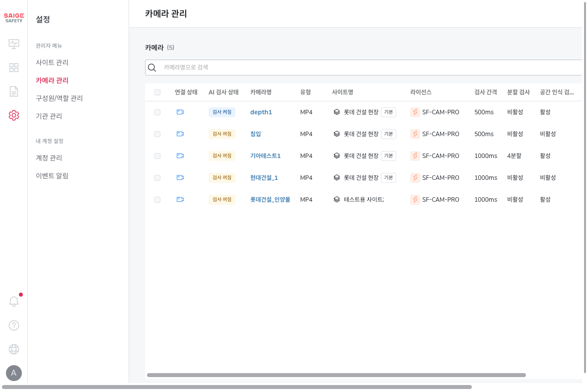Click the license icon in 롯데건설_인양물 row
Image resolution: width=588 pixels, height=391 pixels.
[415, 199]
